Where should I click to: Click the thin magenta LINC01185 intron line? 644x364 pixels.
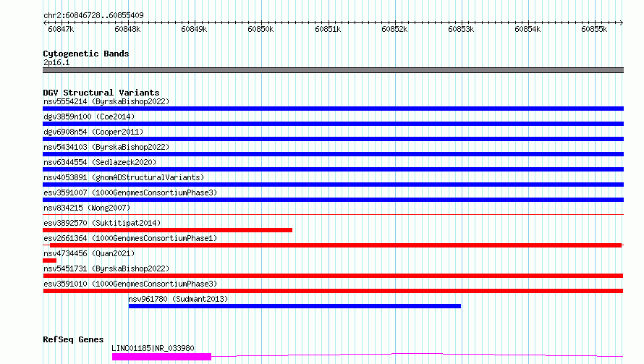tap(417, 355)
